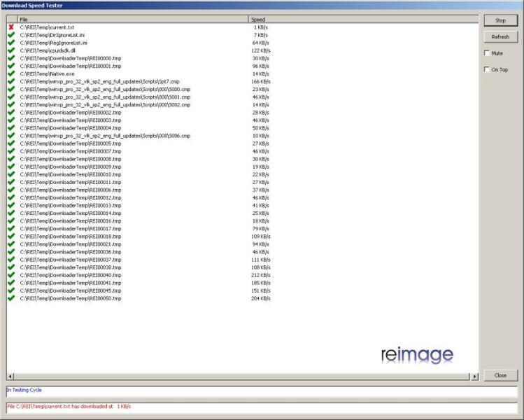Click the green check beside REI00005.tmp
The height and width of the screenshot is (420, 524).
coord(11,143)
